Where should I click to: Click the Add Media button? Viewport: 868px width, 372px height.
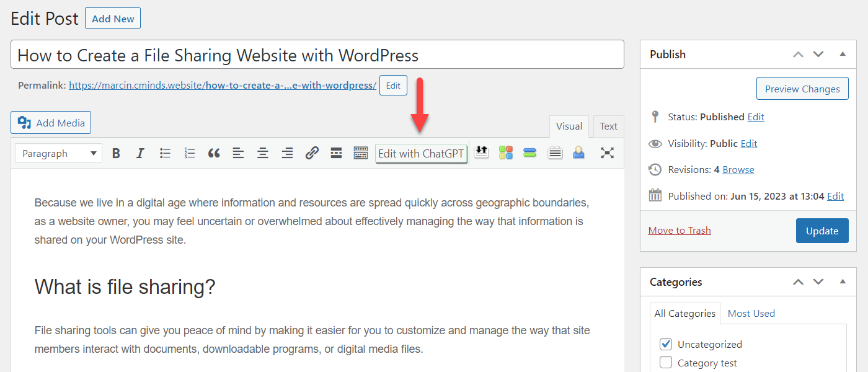(51, 123)
